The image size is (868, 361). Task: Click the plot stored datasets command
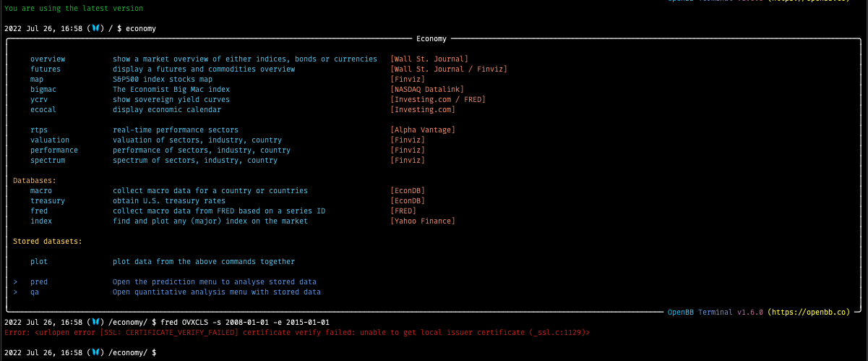(x=39, y=261)
